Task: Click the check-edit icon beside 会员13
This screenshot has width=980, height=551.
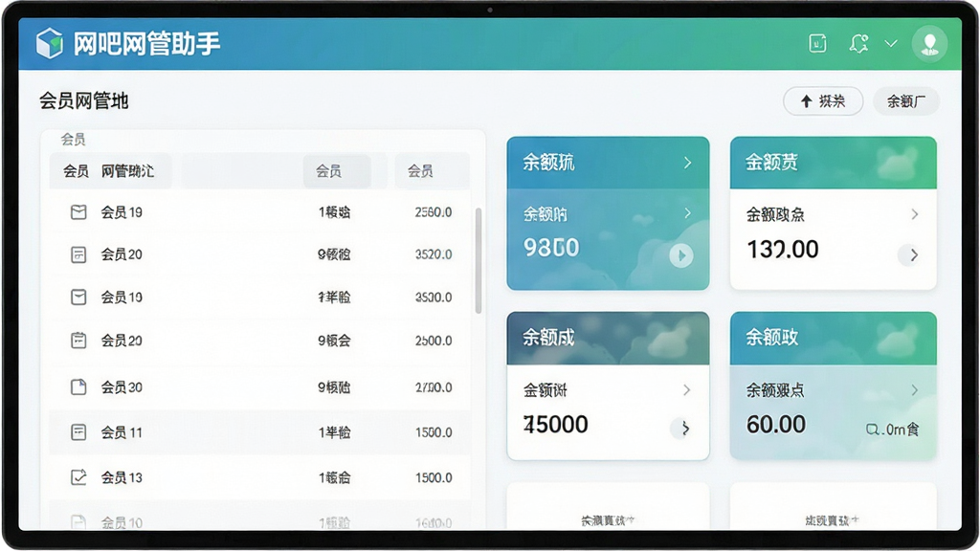Action: click(78, 477)
